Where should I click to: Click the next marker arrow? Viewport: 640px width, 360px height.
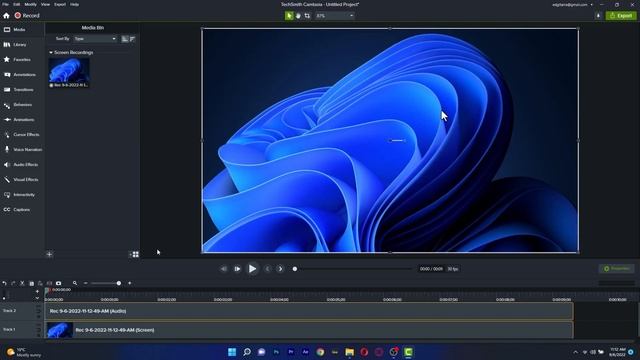coord(280,269)
